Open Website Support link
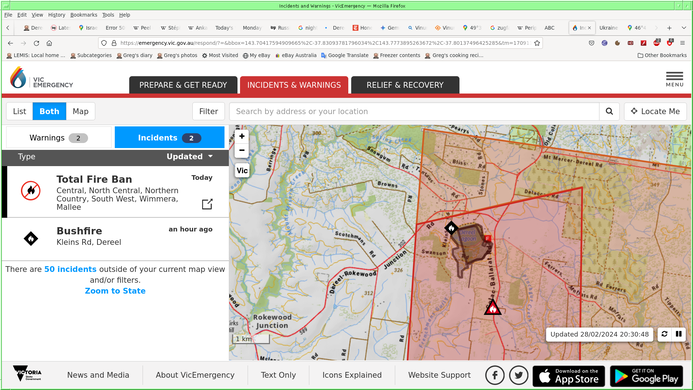693x390 pixels. coord(439,375)
